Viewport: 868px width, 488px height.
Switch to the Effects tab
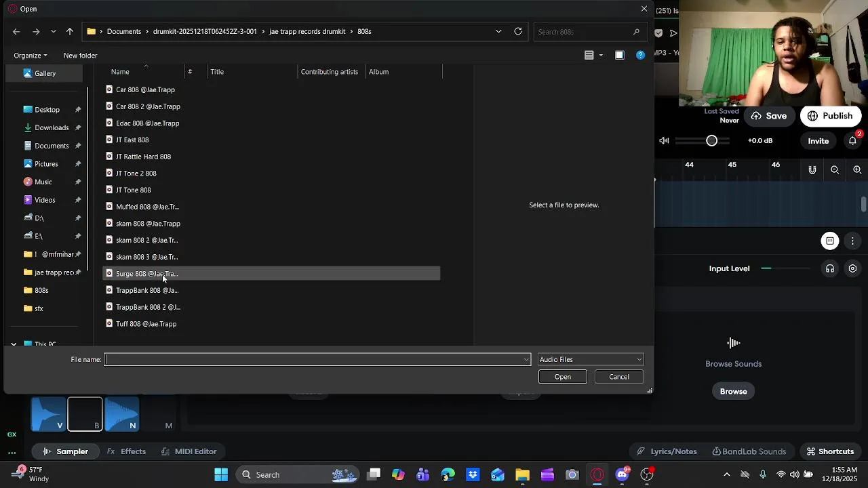(126, 451)
